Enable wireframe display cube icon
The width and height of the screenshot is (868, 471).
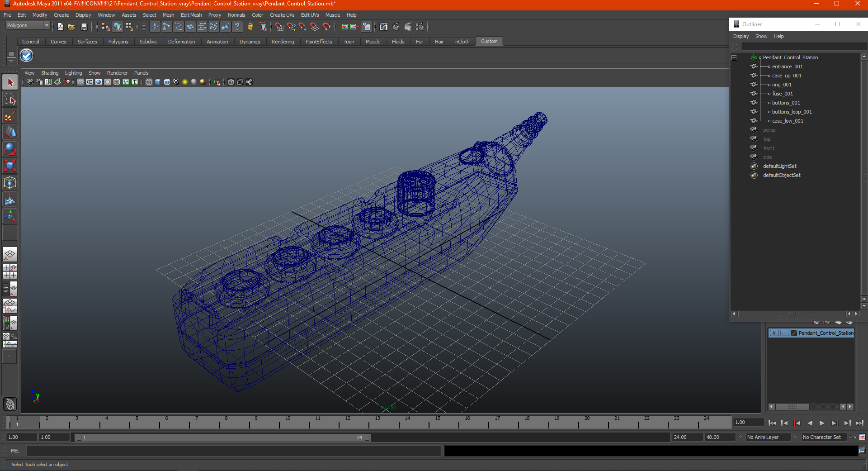click(149, 82)
